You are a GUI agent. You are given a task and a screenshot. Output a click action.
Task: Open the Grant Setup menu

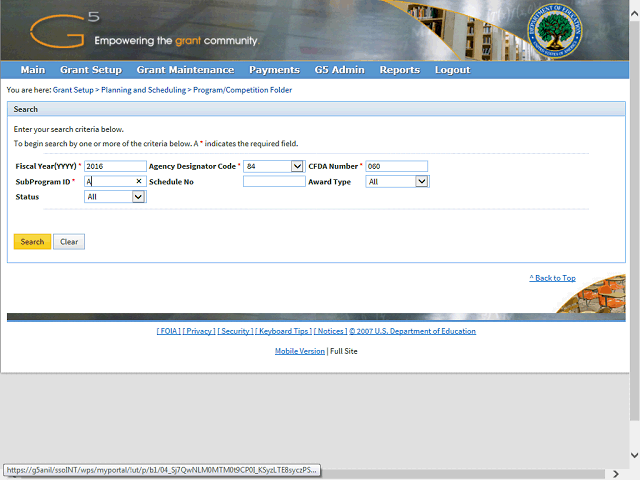[91, 70]
